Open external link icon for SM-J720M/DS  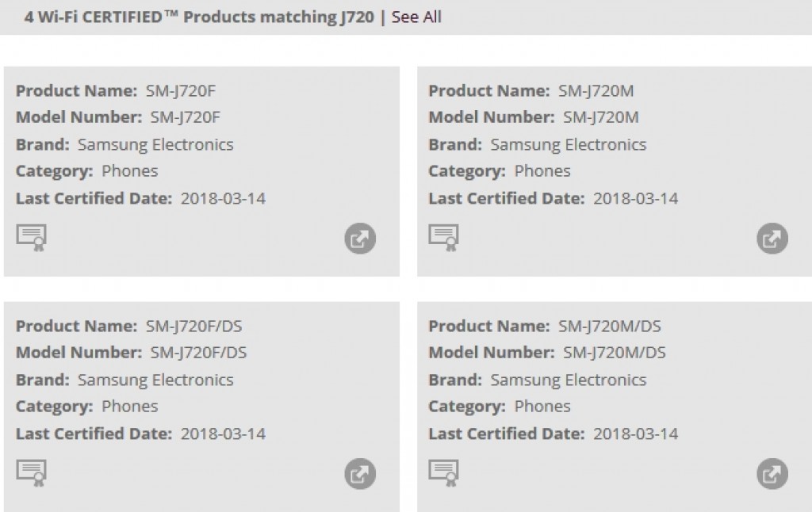pyautogui.click(x=772, y=474)
